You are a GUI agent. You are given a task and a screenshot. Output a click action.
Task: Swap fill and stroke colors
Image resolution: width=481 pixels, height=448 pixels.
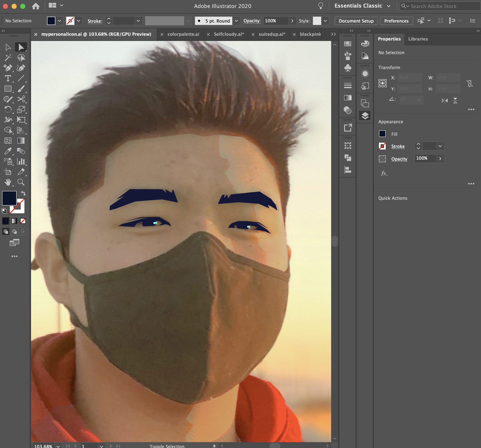[x=23, y=193]
